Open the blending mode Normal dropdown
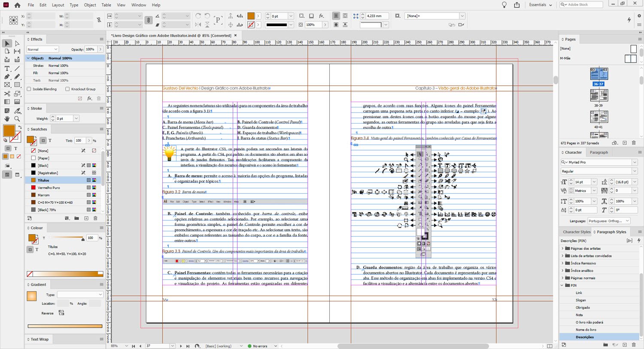This screenshot has width=644, height=349. 43,49
